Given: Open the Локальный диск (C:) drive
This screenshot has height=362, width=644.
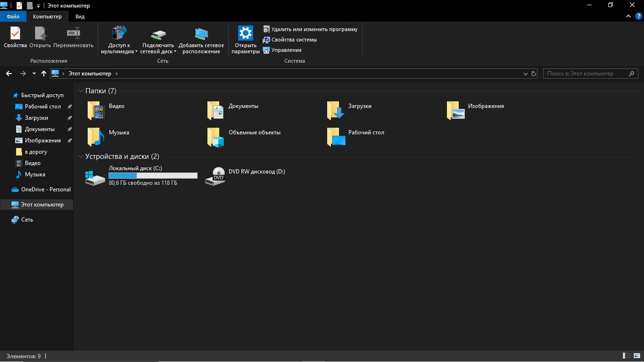Looking at the screenshot, I should 95,177.
